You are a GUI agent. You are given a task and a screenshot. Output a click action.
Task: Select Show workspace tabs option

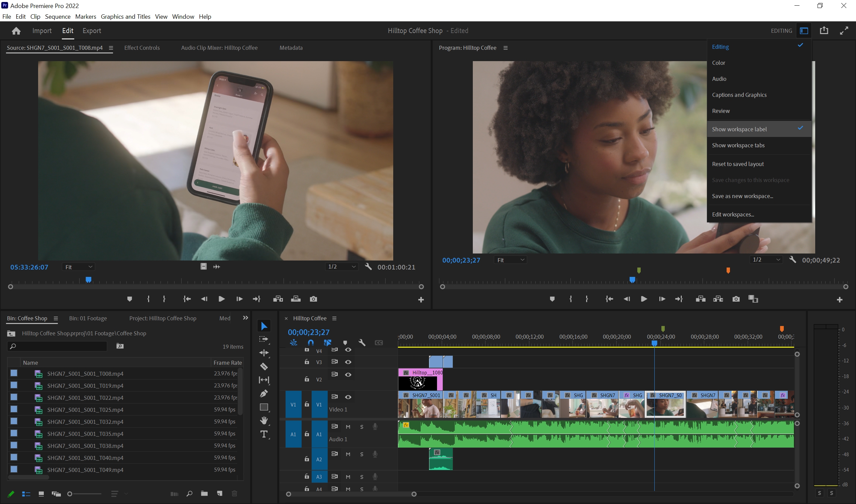click(738, 145)
